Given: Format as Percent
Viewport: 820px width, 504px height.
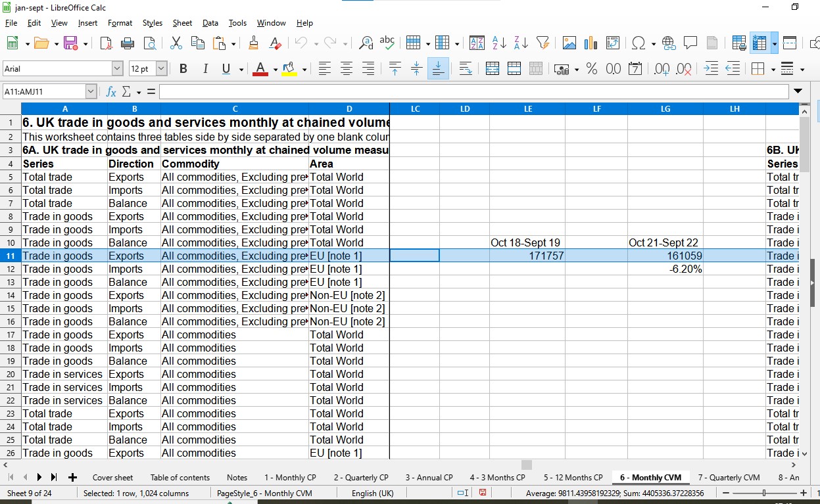Looking at the screenshot, I should tap(591, 68).
